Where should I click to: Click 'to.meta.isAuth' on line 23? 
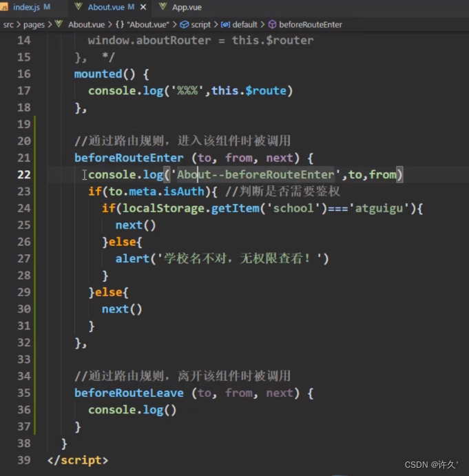pyautogui.click(x=156, y=192)
